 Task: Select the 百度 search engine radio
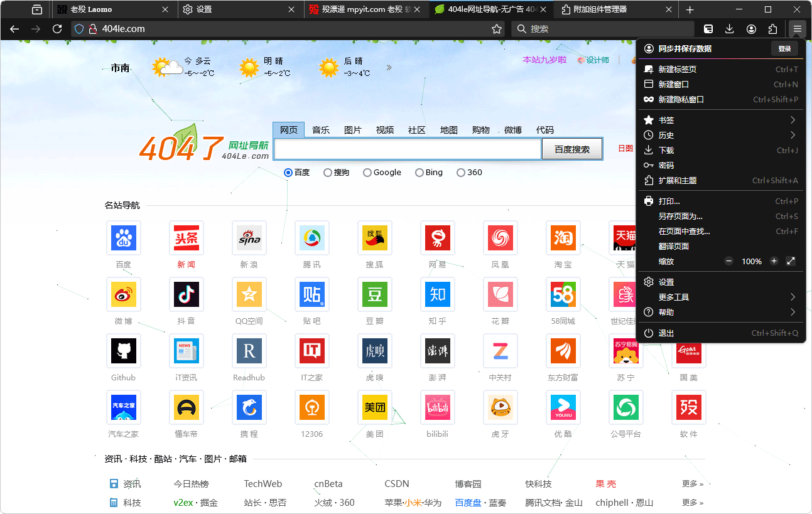coord(288,173)
